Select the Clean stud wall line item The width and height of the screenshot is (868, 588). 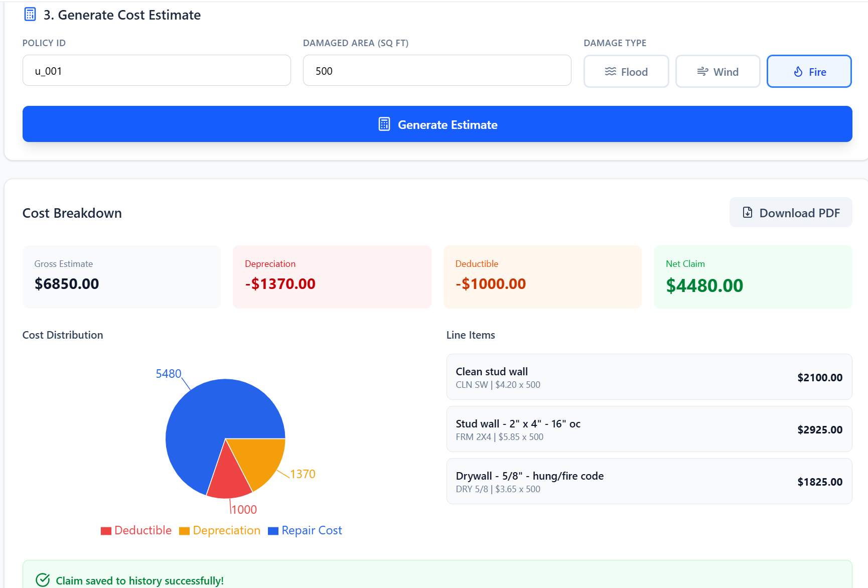[x=649, y=377]
